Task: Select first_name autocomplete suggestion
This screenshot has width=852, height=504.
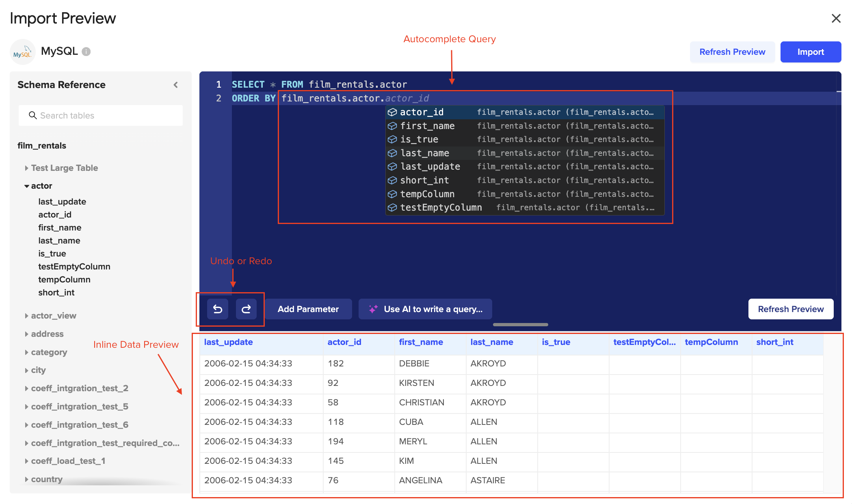Action: coord(427,126)
